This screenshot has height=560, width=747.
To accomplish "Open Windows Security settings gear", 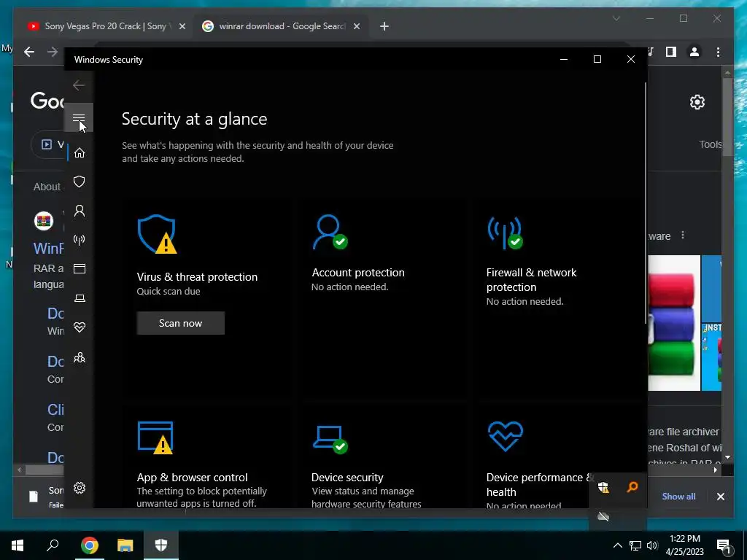I will [80, 488].
